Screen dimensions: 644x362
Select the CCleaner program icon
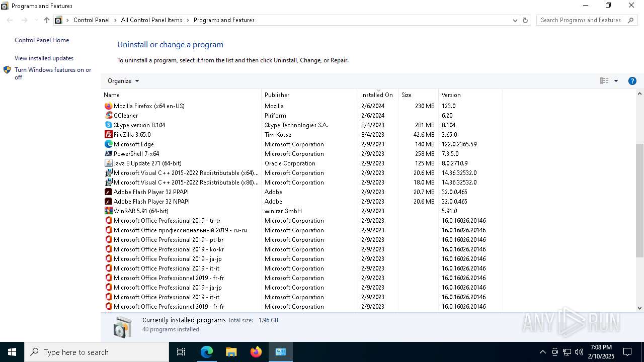108,116
